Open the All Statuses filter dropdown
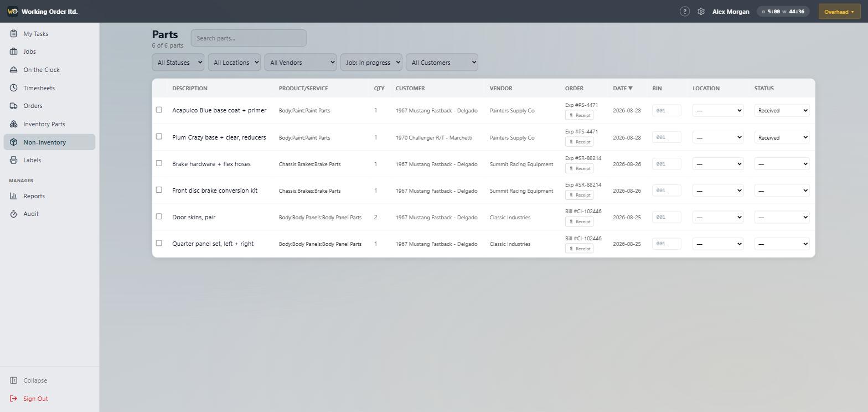Viewport: 868px width, 412px height. click(x=178, y=62)
